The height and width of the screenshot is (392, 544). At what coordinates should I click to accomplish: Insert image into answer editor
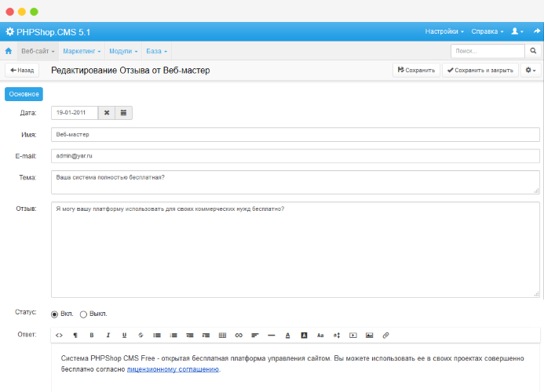(369, 335)
